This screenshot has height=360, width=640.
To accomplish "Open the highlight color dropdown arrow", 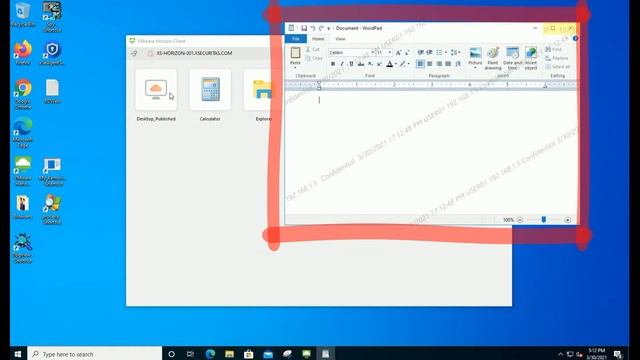I will point(409,64).
